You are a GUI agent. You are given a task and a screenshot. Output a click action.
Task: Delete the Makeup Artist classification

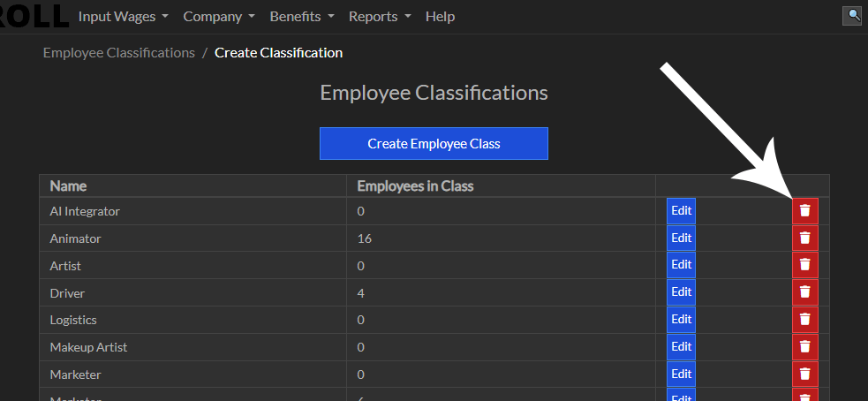(x=804, y=347)
